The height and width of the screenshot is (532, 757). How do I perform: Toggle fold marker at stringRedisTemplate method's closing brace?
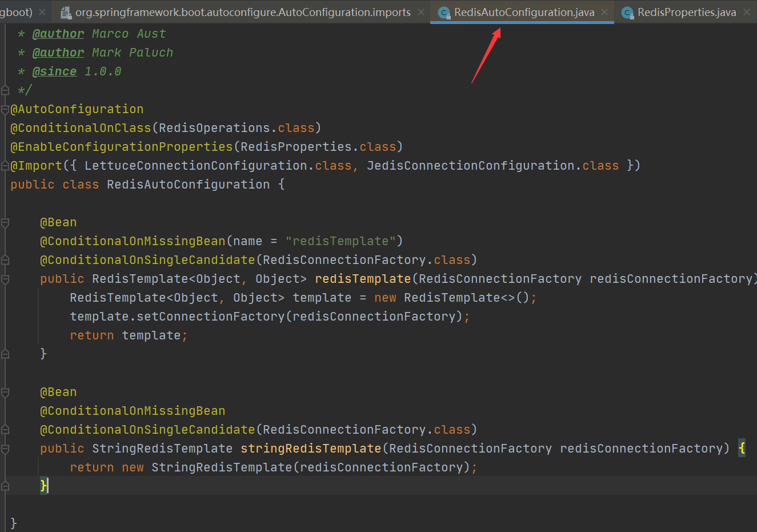coord(5,486)
